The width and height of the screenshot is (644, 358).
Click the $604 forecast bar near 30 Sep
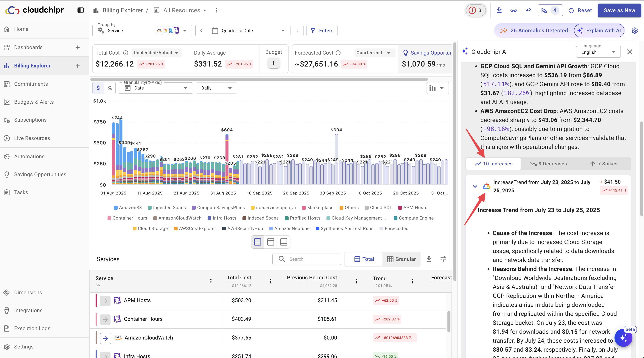tap(337, 160)
